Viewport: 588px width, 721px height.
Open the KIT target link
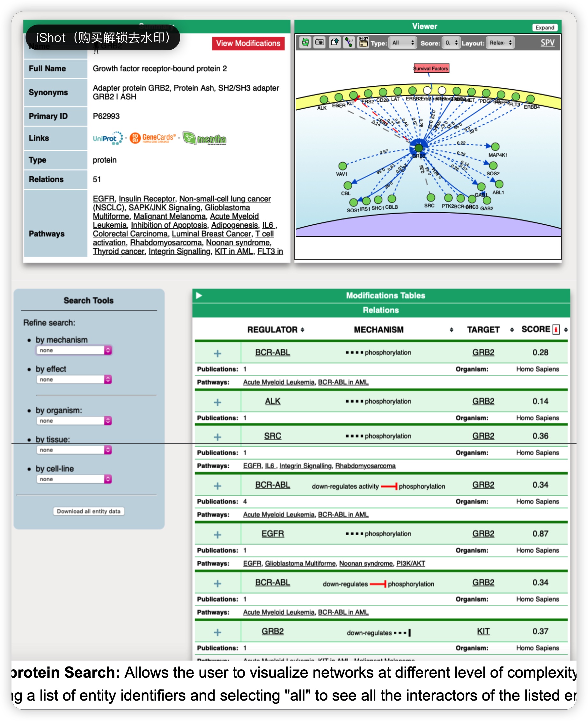483,631
